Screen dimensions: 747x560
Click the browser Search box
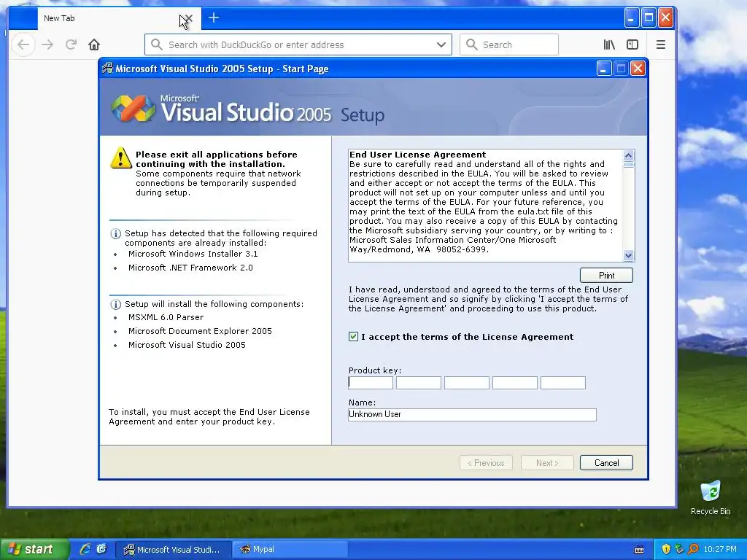pyautogui.click(x=508, y=44)
